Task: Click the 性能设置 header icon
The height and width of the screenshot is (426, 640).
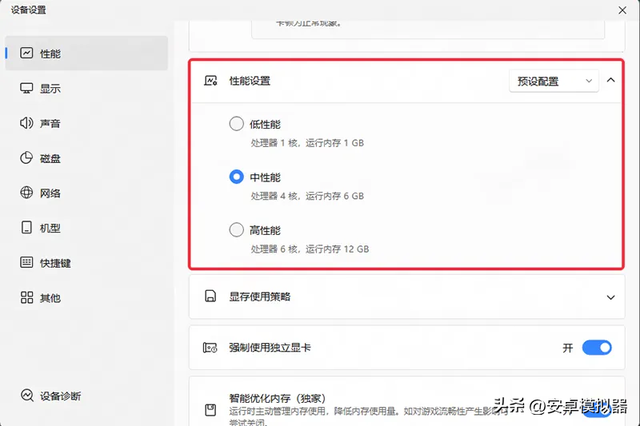Action: (x=210, y=80)
